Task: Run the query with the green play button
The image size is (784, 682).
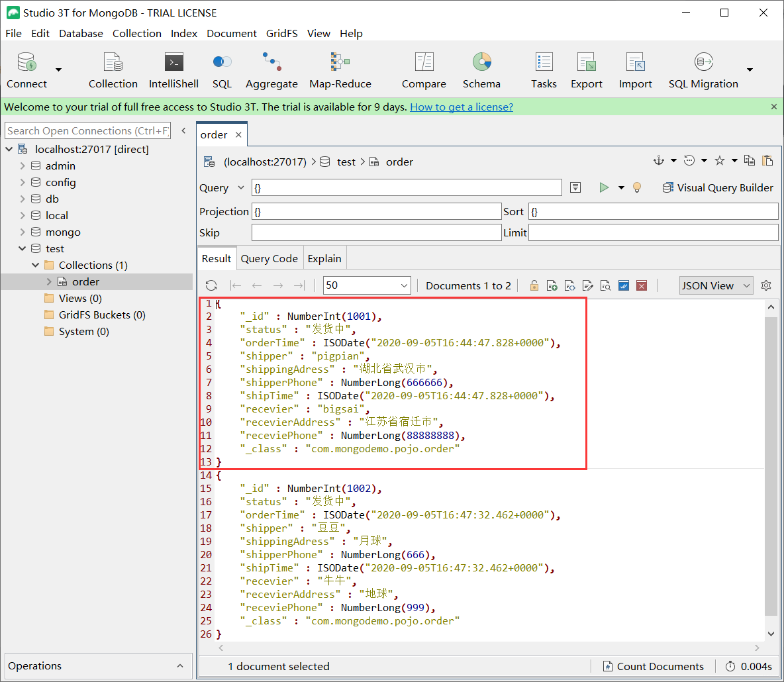Action: point(604,188)
